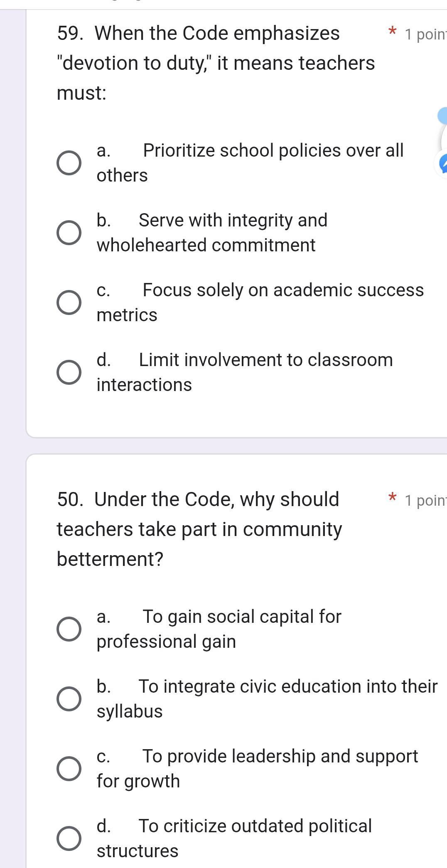This screenshot has width=447, height=868.
Task: Select radio for 'Prioritize school policies over all others'
Action: coord(69,163)
